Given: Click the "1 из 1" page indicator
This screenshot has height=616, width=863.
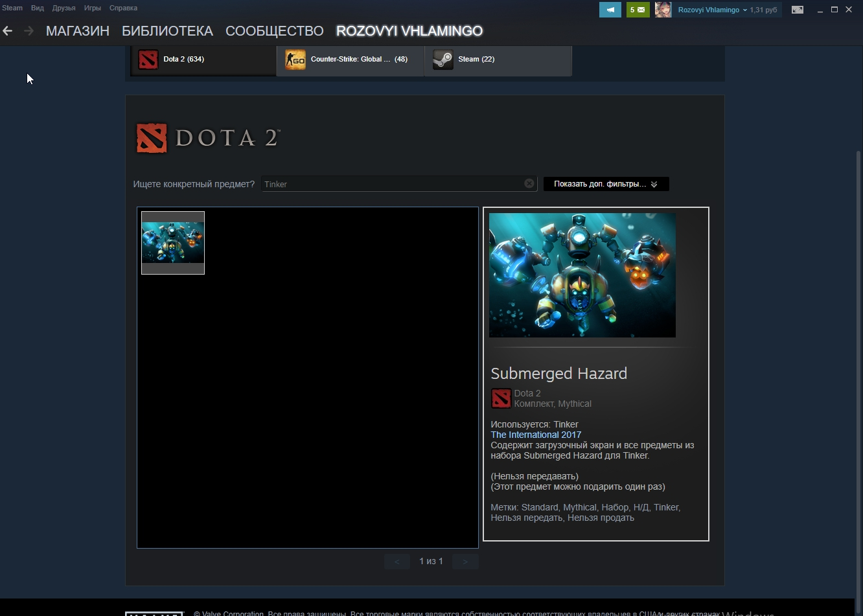Looking at the screenshot, I should tap(431, 561).
